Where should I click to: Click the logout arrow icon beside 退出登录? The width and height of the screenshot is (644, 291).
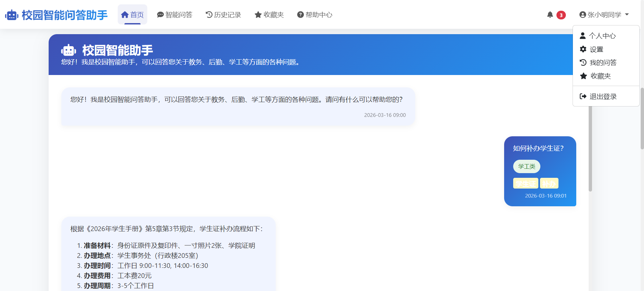click(583, 96)
